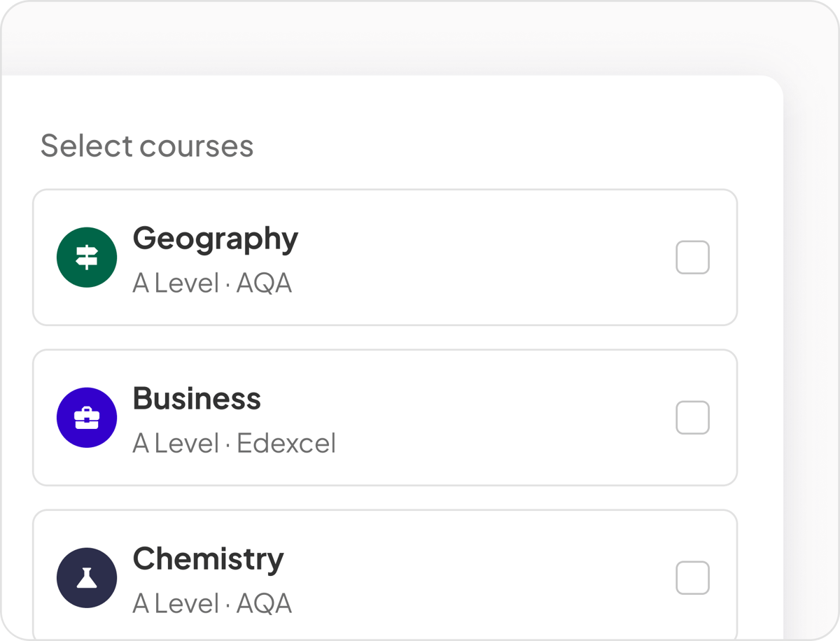
Task: Click the dark Chemistry flask icon
Action: point(87,578)
